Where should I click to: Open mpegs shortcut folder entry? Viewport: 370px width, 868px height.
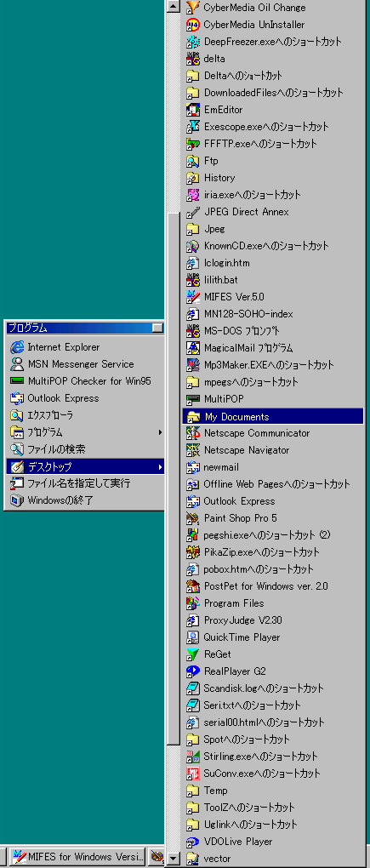273,382
